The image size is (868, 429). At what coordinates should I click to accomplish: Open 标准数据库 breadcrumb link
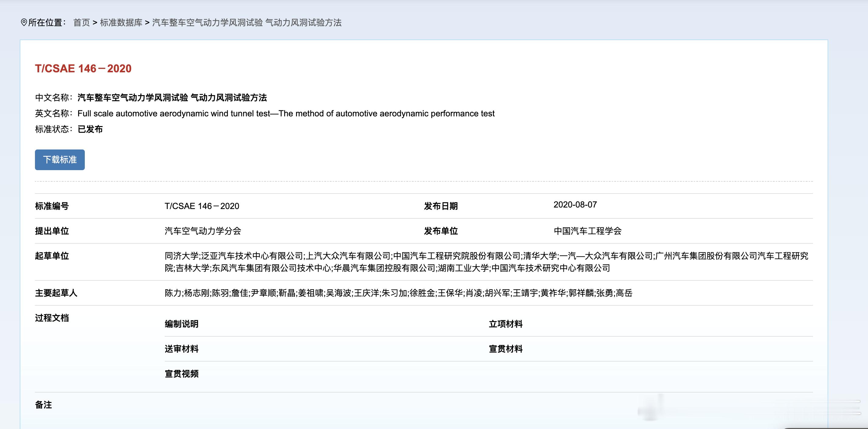click(x=121, y=22)
